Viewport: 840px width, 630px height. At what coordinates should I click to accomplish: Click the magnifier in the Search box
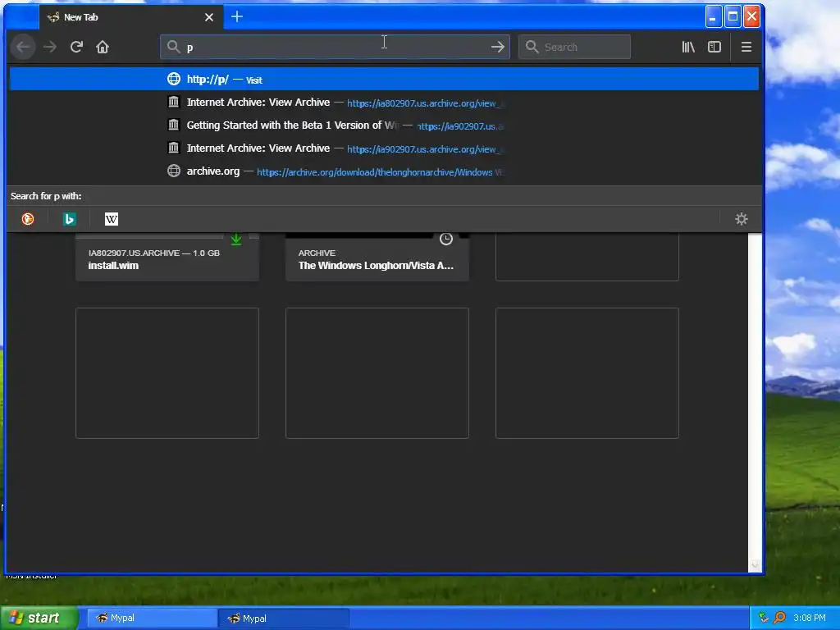[x=532, y=47]
